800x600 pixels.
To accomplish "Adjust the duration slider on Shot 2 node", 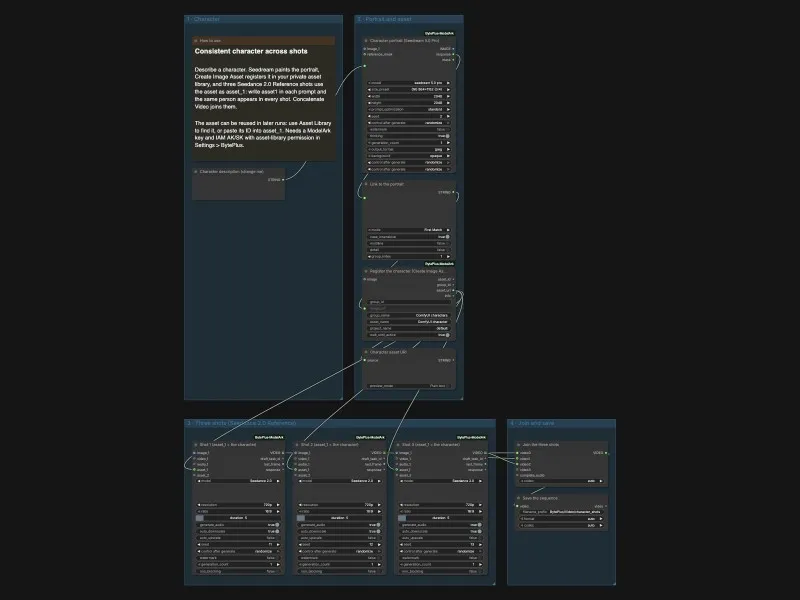I will (339, 518).
